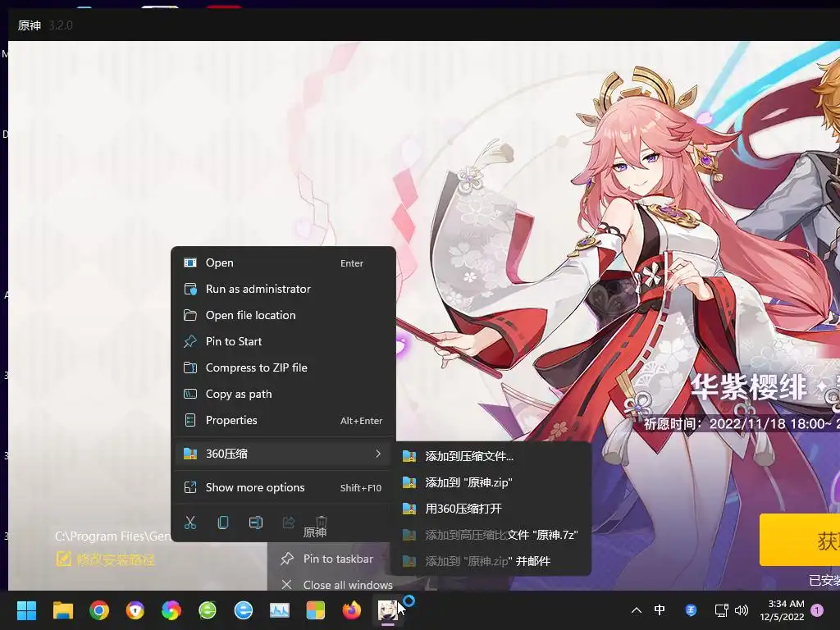Select Open file location
The image size is (840, 630).
(x=283, y=315)
